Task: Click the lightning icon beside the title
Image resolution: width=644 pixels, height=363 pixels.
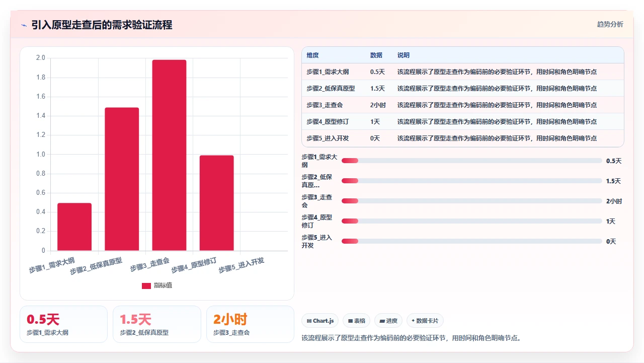Action: tap(24, 25)
